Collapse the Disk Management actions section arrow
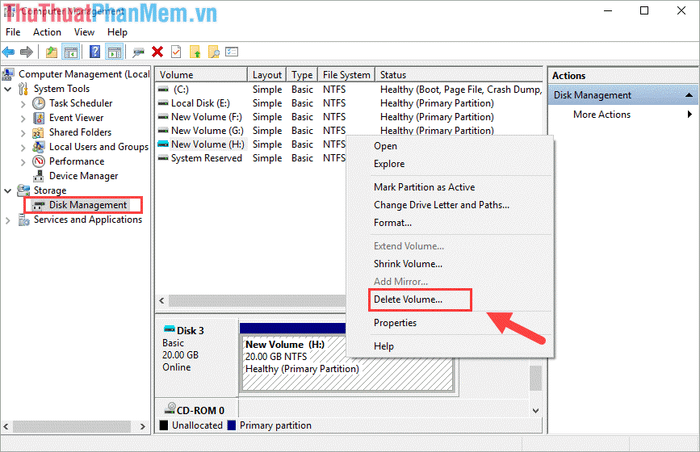Image resolution: width=700 pixels, height=452 pixels. pos(689,95)
